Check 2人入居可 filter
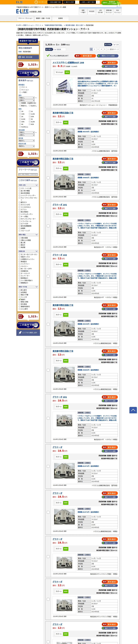The height and width of the screenshot is (644, 138). click(x=20, y=309)
